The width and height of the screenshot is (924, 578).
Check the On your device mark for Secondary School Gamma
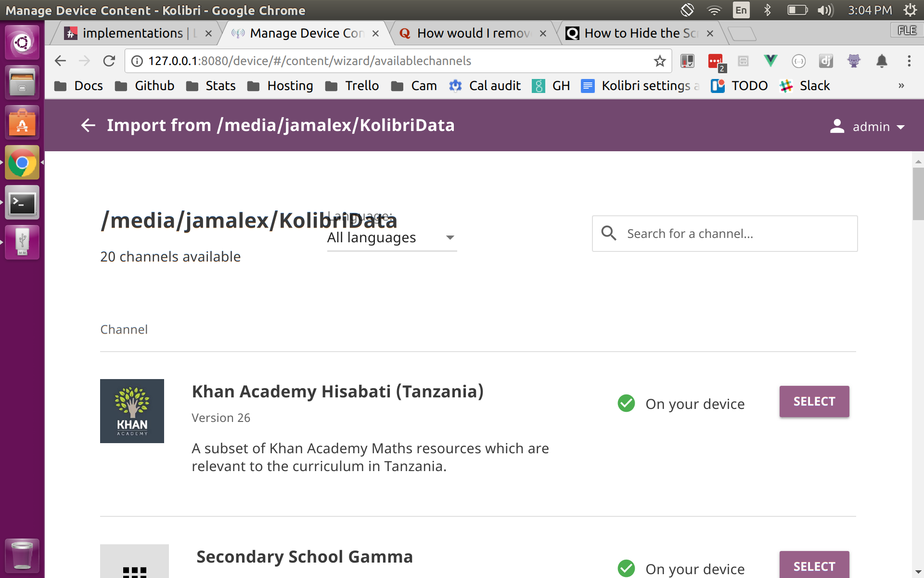626,568
